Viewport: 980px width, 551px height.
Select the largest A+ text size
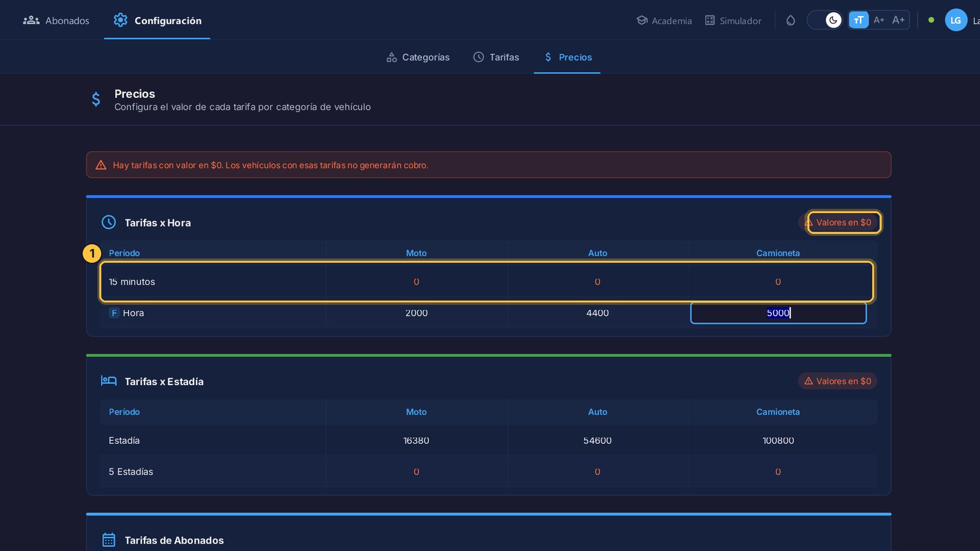point(899,20)
